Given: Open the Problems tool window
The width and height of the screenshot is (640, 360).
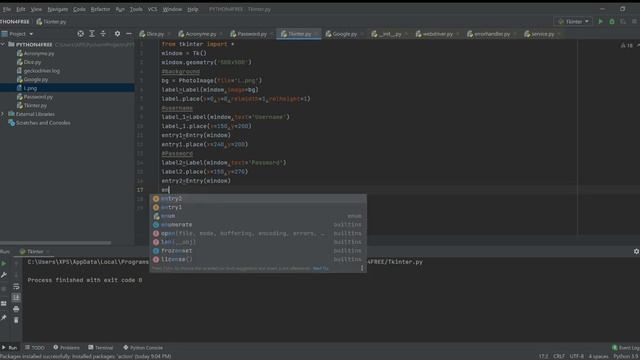Looking at the screenshot, I should (67, 348).
